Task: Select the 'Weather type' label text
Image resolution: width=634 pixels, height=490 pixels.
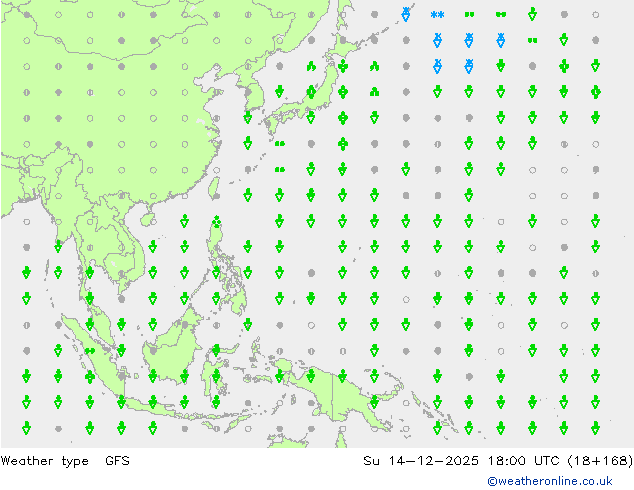Action: tap(44, 461)
